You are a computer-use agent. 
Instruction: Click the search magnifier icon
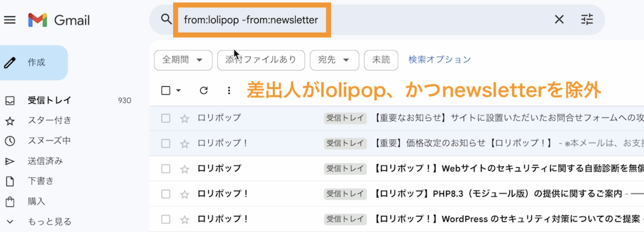click(166, 20)
